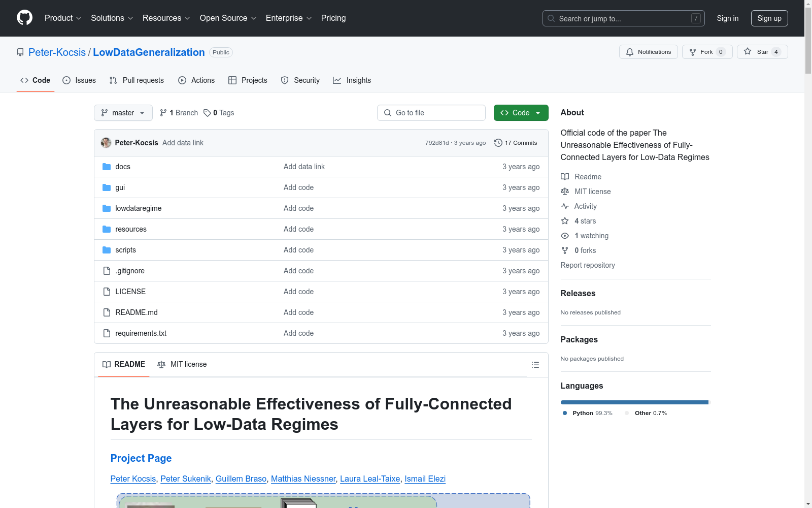Open the Actions tab
The width and height of the screenshot is (812, 508).
coord(196,80)
